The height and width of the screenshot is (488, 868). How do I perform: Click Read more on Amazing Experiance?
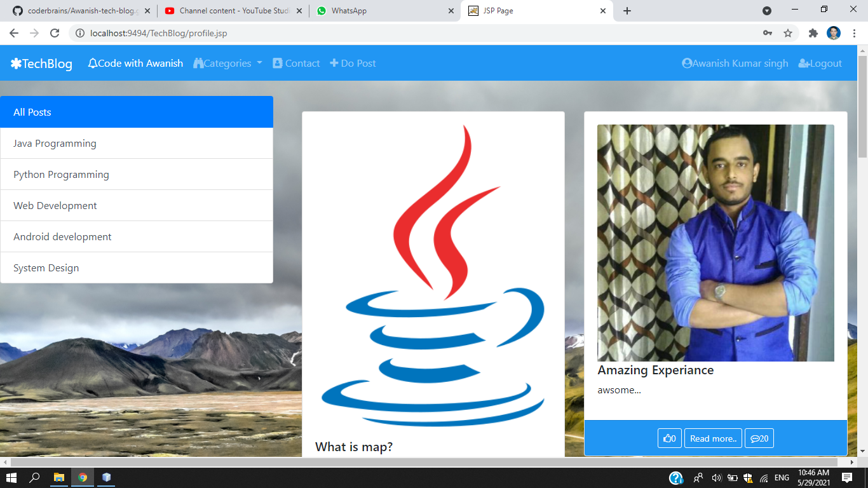tap(713, 438)
